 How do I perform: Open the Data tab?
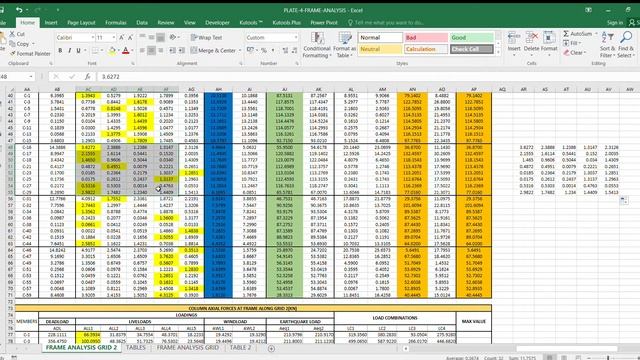tap(142, 23)
